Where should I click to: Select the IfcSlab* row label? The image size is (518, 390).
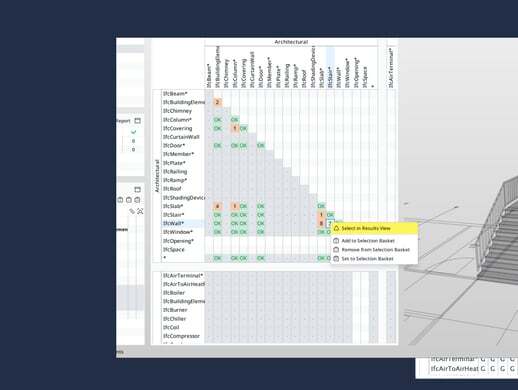(173, 206)
